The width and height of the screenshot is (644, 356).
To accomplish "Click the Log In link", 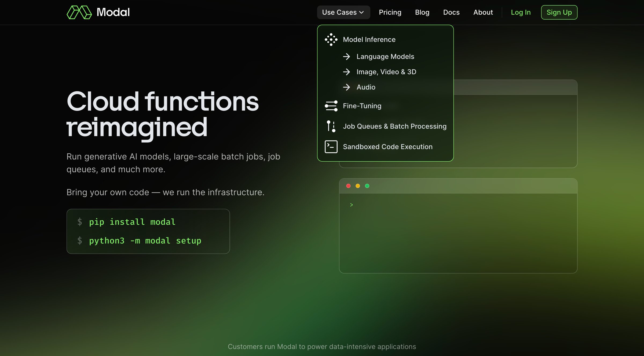I will point(521,12).
